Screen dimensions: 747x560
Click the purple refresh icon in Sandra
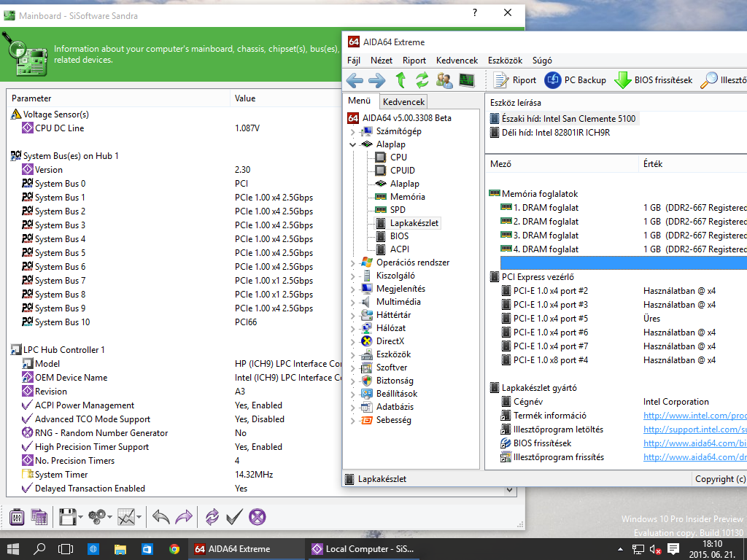[x=212, y=517]
